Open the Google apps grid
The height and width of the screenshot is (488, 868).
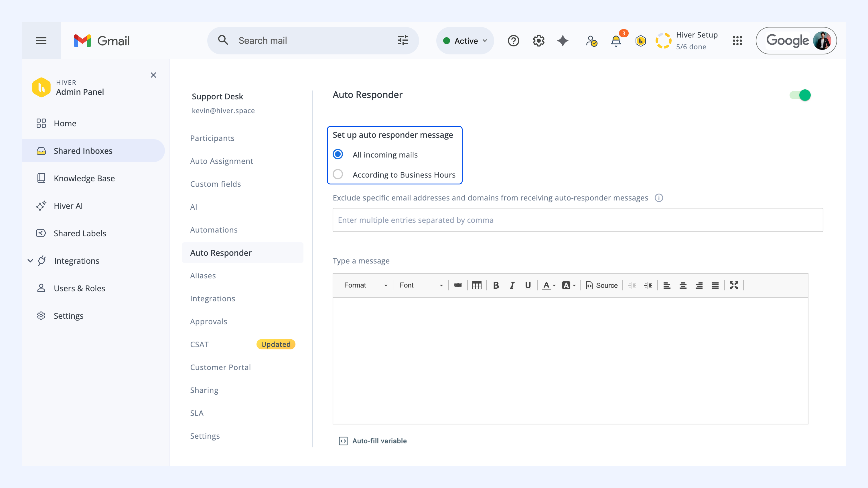point(737,41)
